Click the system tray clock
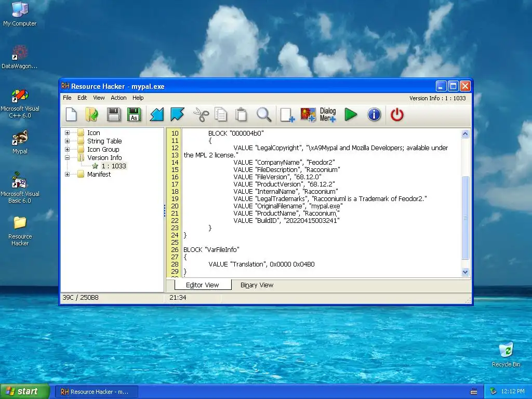The width and height of the screenshot is (532, 399). 513,392
